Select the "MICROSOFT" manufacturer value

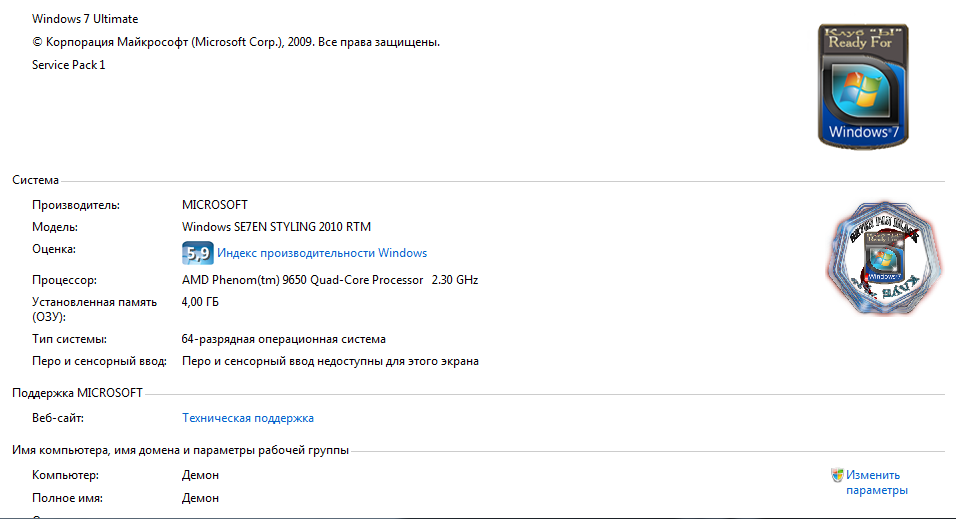pyautogui.click(x=214, y=205)
